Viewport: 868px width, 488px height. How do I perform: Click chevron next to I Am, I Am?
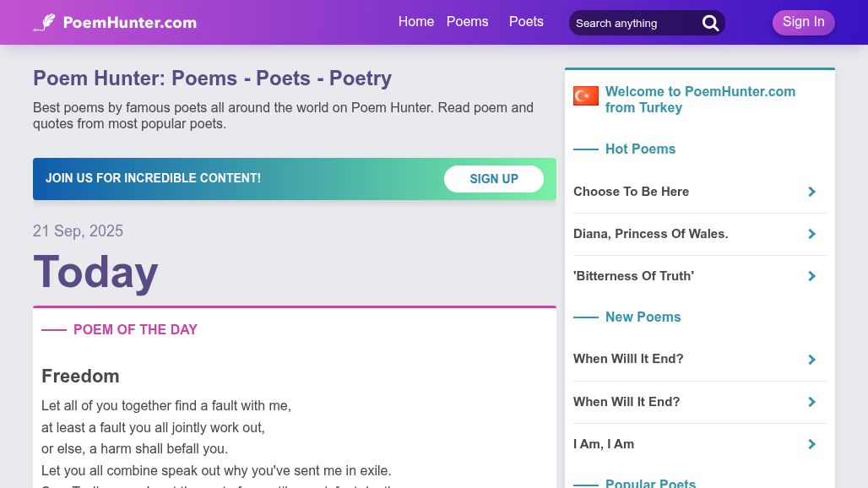click(x=811, y=444)
